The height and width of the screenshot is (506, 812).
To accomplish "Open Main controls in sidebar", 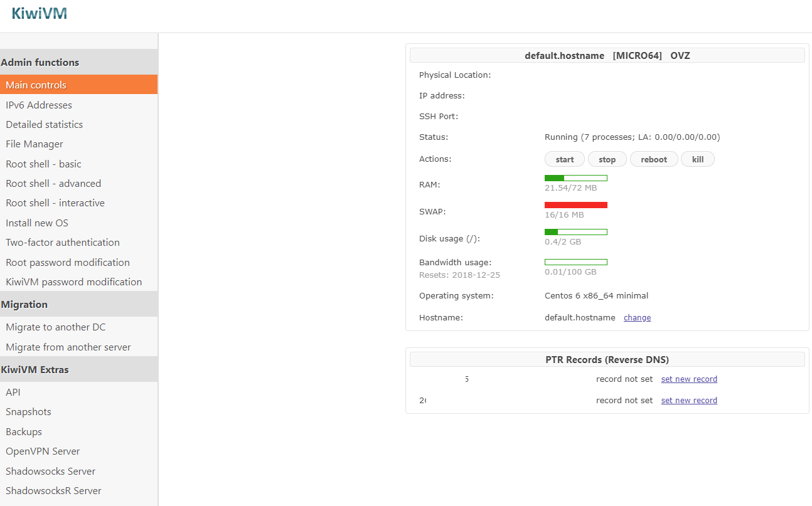I will pos(78,85).
